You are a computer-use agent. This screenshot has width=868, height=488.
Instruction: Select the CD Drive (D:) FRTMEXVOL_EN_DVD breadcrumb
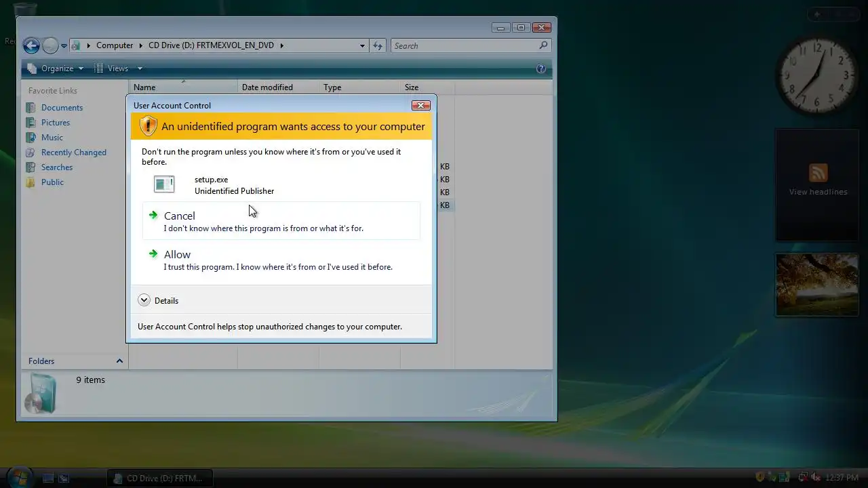pos(211,45)
